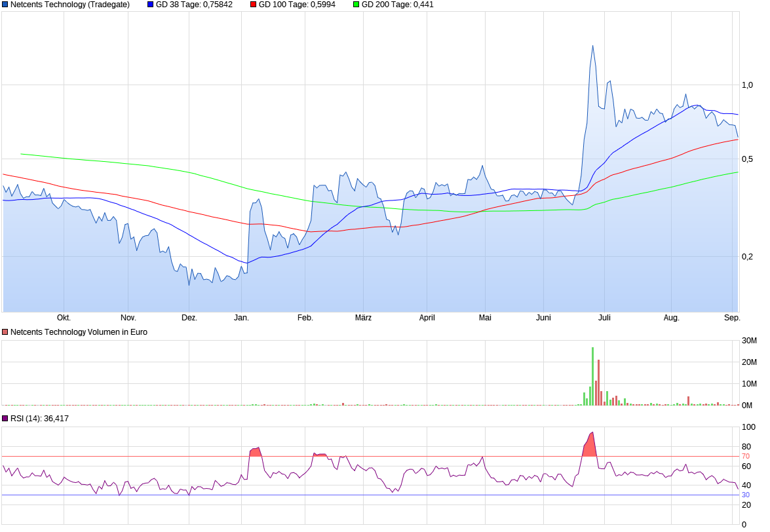This screenshot has height=532, width=770.
Task: Click the red GD 100 Tage legend square
Action: point(254,5)
